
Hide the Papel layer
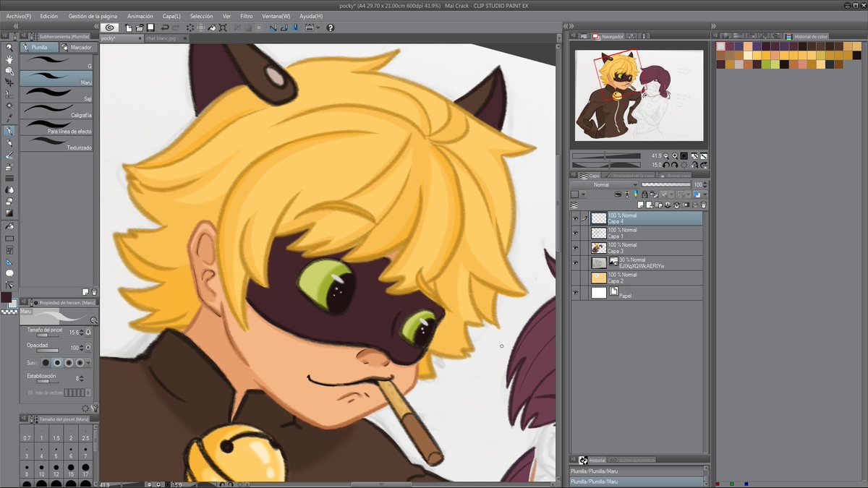pos(576,293)
